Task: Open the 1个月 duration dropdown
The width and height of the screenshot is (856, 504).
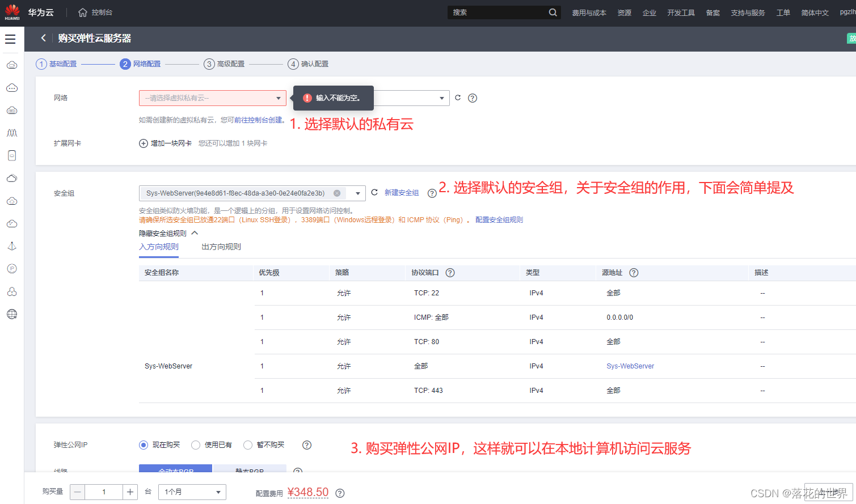Action: pos(192,492)
